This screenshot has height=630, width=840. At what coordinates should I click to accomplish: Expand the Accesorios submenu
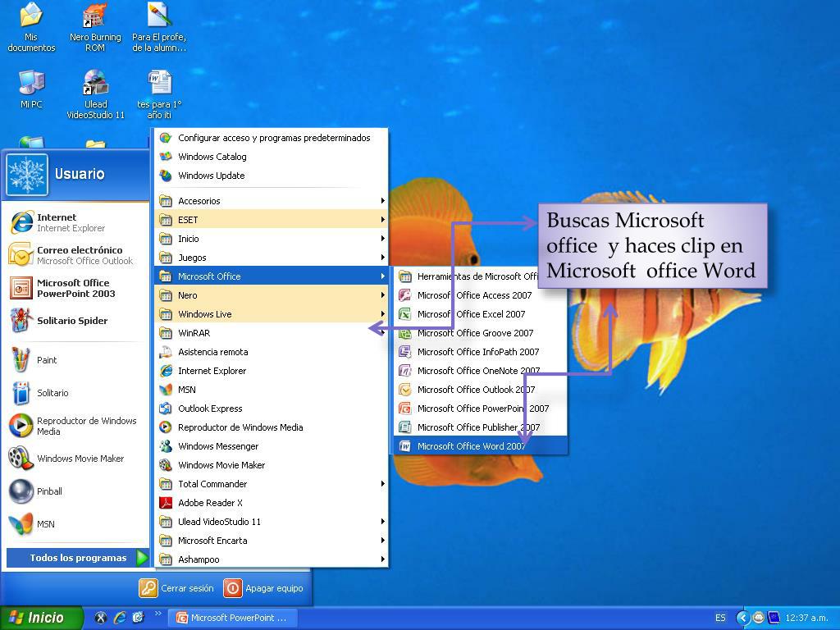click(x=271, y=201)
